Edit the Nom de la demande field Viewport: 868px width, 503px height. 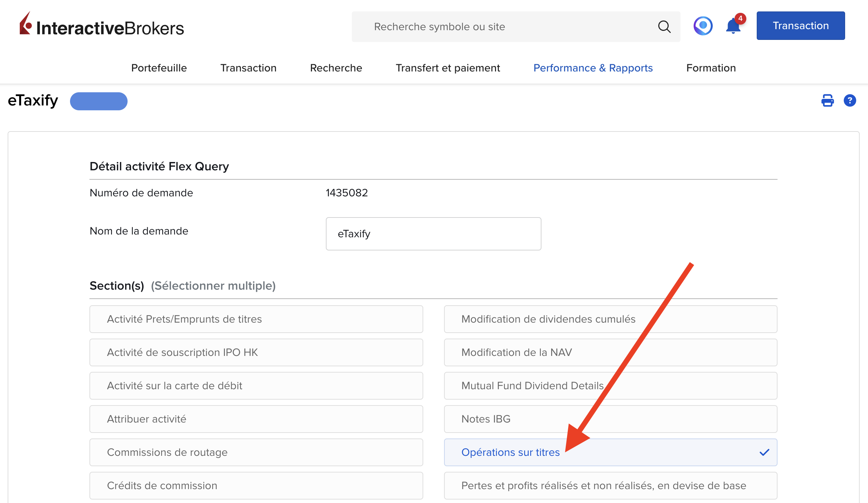(433, 234)
